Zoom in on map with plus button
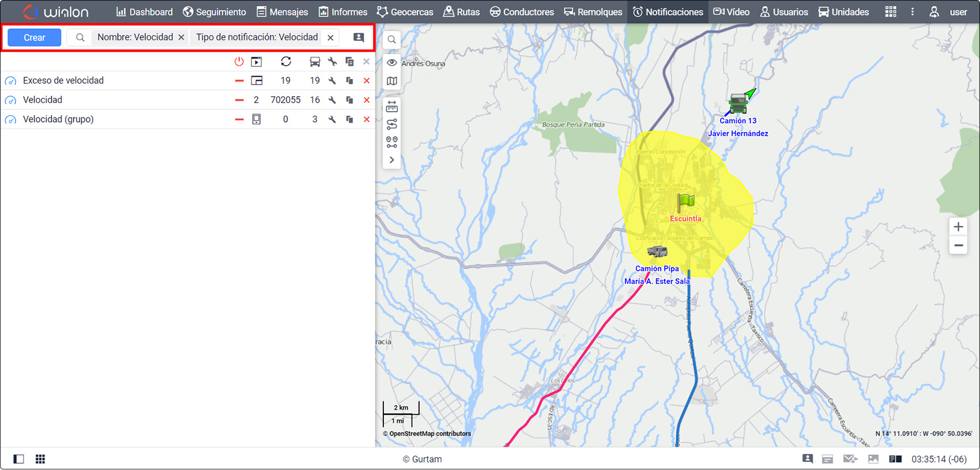Screen dimensions: 980x470 (x=958, y=227)
